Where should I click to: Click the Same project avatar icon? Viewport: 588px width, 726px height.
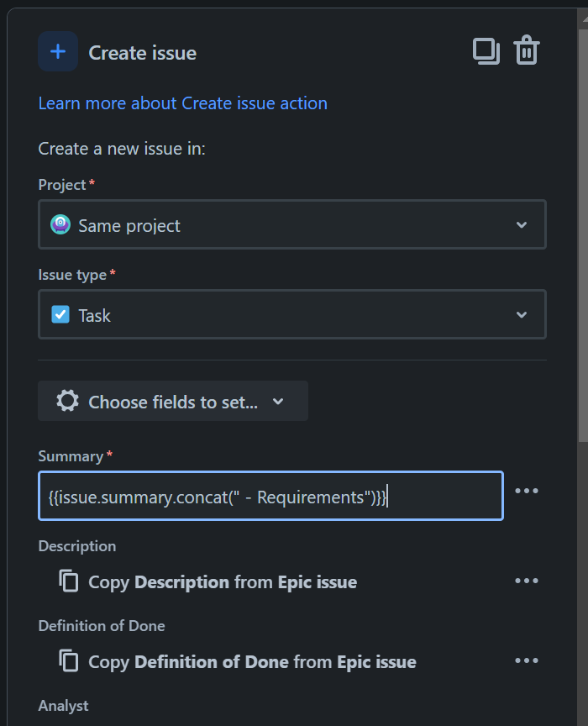pyautogui.click(x=60, y=225)
